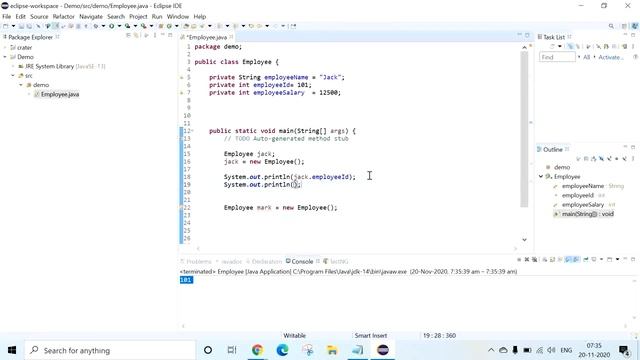
Task: Click the Remove All Terminated Launches icon
Action: 534,259
